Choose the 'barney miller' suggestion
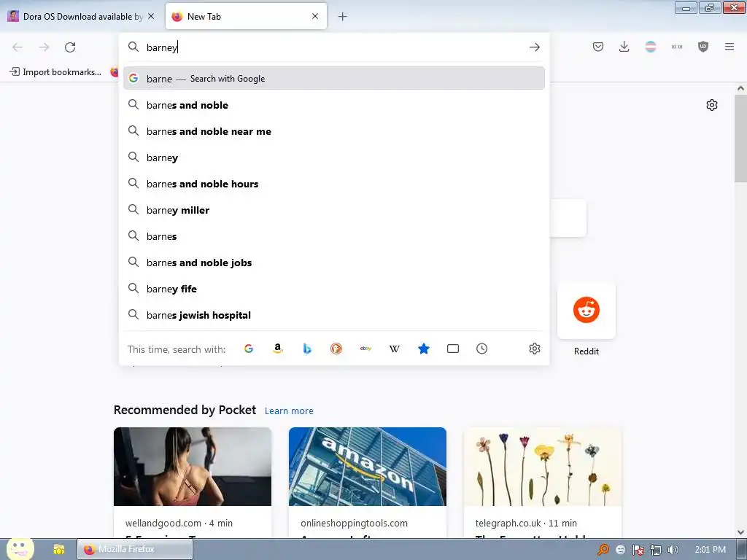This screenshot has width=747, height=560. point(334,209)
